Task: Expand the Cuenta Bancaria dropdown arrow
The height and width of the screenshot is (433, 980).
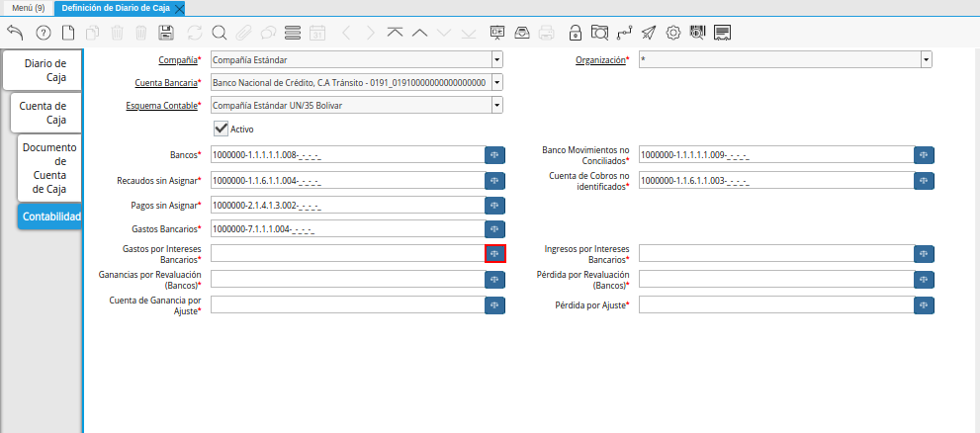Action: pos(496,82)
